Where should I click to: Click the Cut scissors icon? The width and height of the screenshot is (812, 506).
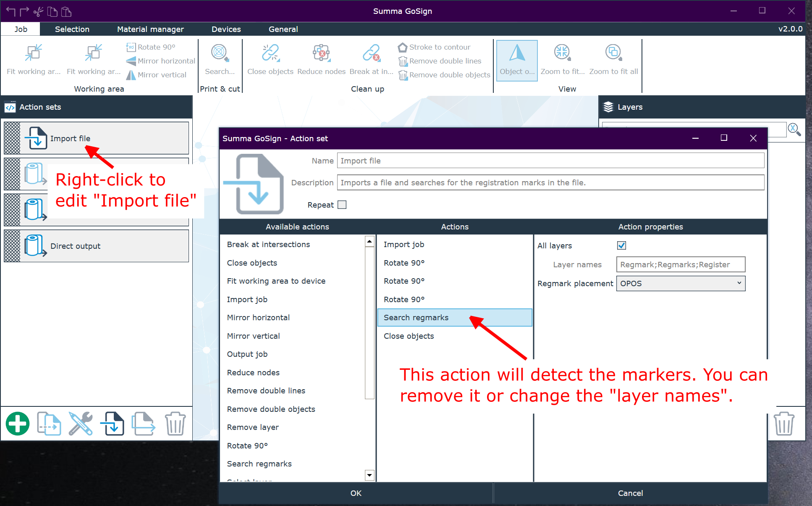(x=38, y=11)
